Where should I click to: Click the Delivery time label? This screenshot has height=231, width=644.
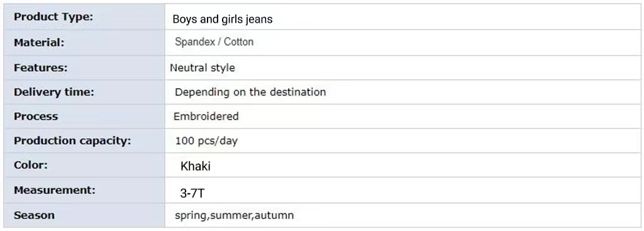point(54,92)
